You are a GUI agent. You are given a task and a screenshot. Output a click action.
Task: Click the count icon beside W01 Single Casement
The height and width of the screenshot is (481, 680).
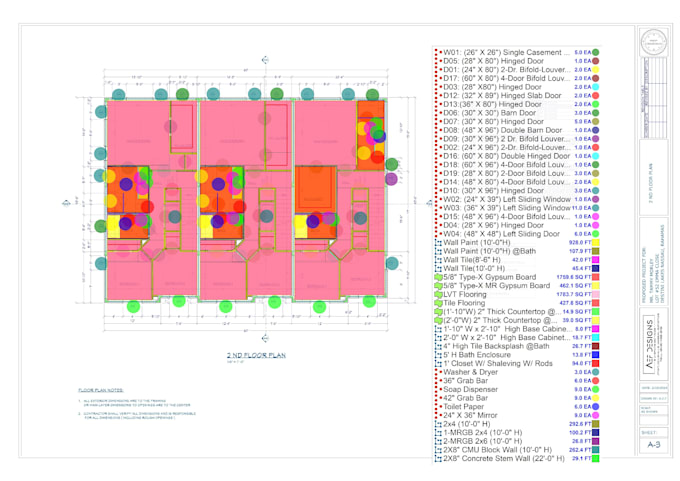click(436, 52)
